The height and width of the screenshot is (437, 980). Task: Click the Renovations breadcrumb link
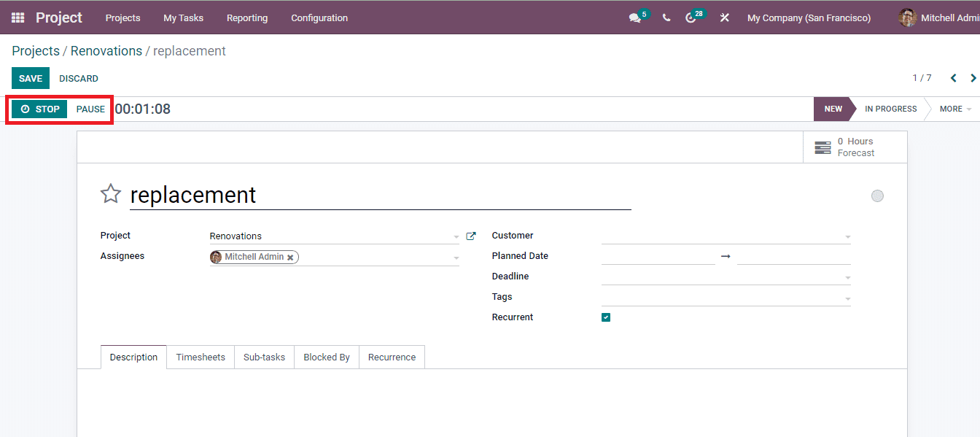(x=106, y=50)
